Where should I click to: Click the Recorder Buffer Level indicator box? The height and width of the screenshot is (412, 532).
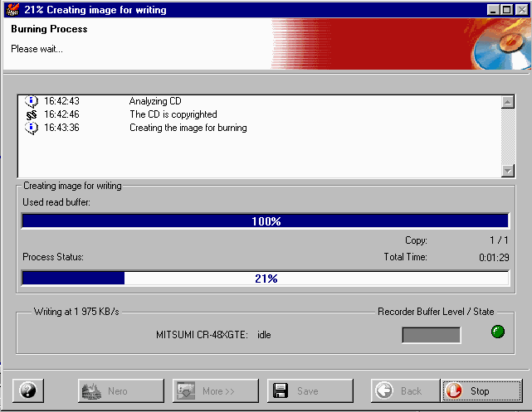point(431,335)
